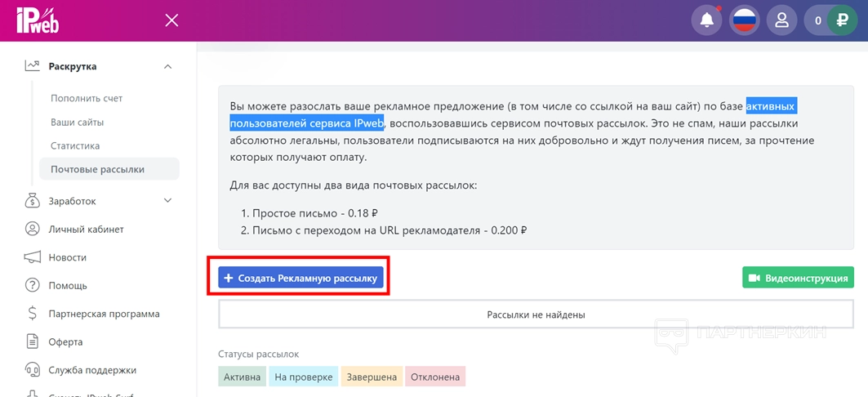Expand the Заработок section chevron
The width and height of the screenshot is (868, 397).
168,200
